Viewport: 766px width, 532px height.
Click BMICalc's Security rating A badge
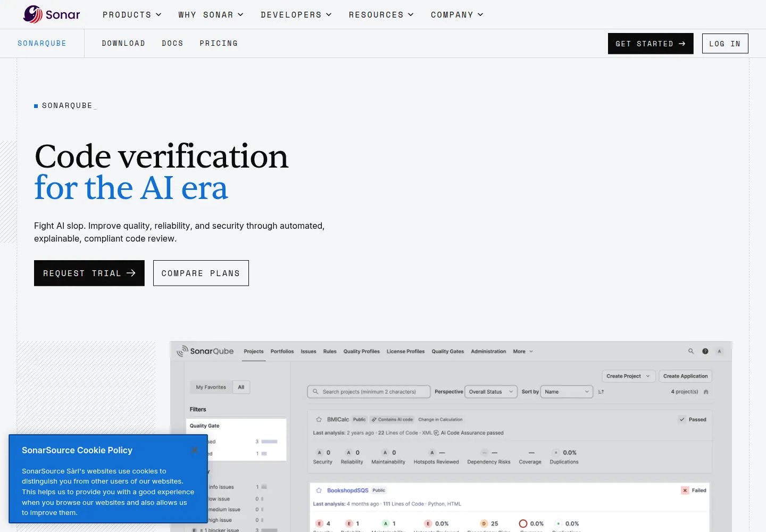(x=320, y=453)
